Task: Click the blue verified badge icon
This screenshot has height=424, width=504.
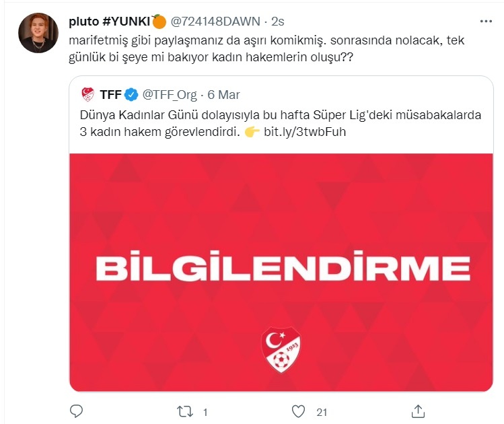Action: pyautogui.click(x=131, y=95)
